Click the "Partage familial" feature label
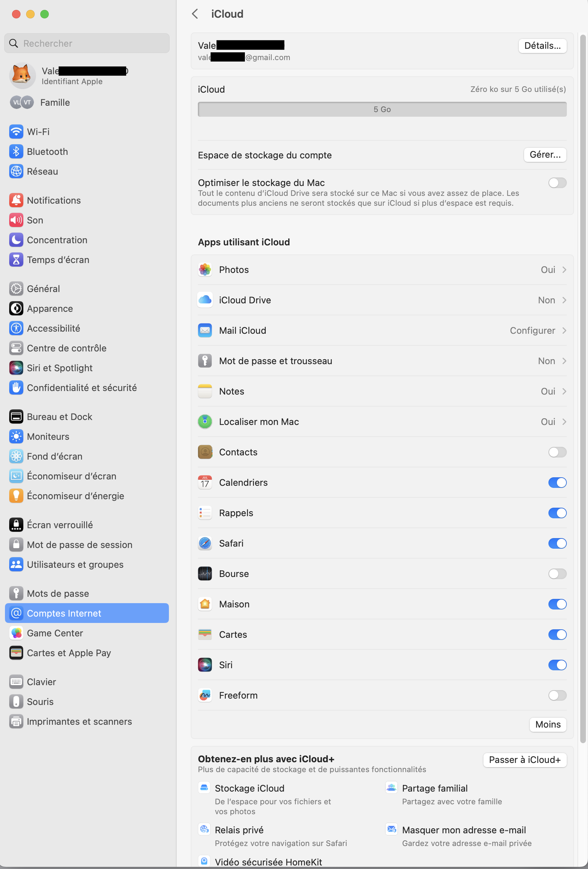 (x=435, y=788)
